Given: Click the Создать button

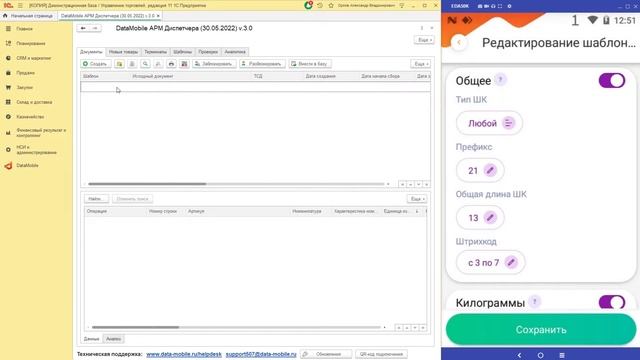Looking at the screenshot, I should click(96, 64).
